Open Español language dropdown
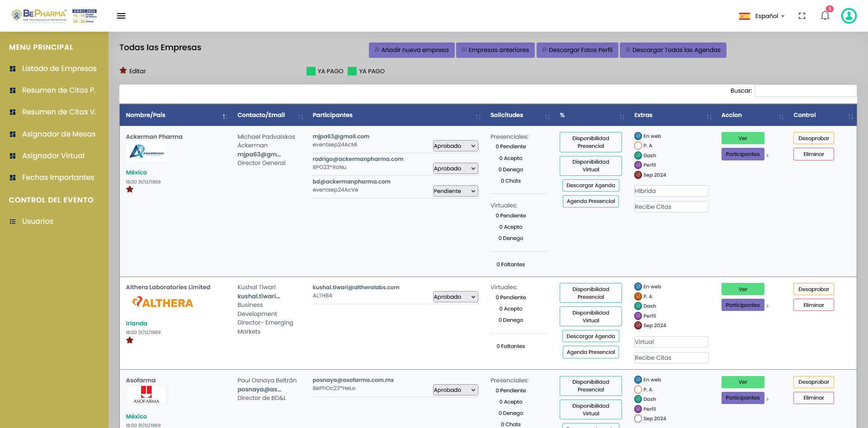 click(x=762, y=16)
